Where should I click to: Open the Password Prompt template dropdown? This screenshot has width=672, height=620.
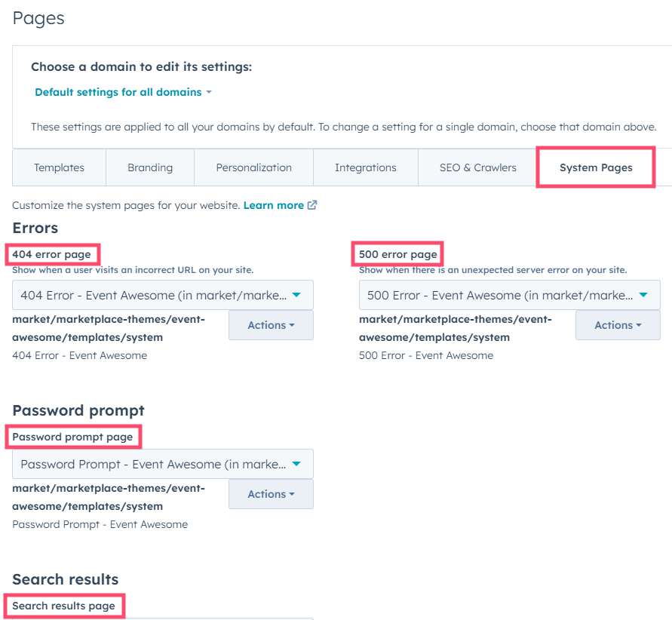(x=163, y=464)
